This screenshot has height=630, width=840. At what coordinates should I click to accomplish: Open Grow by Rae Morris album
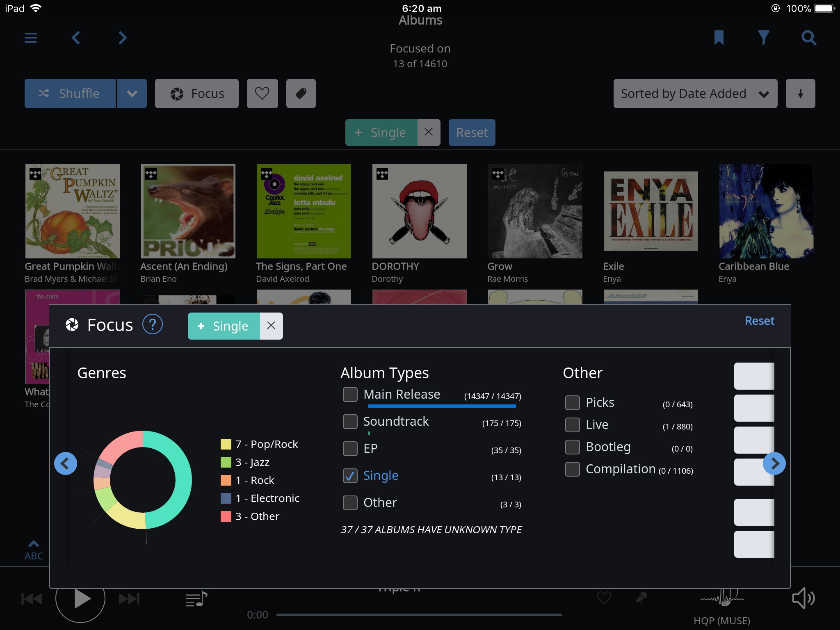click(535, 211)
